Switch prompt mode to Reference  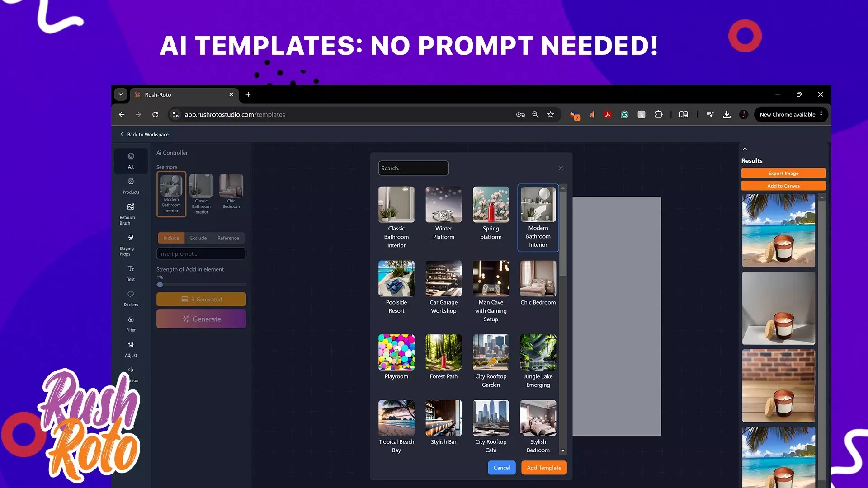coord(228,238)
